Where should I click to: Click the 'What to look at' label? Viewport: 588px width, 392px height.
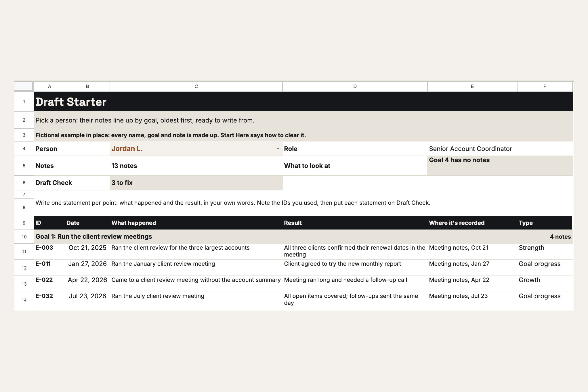coord(307,166)
